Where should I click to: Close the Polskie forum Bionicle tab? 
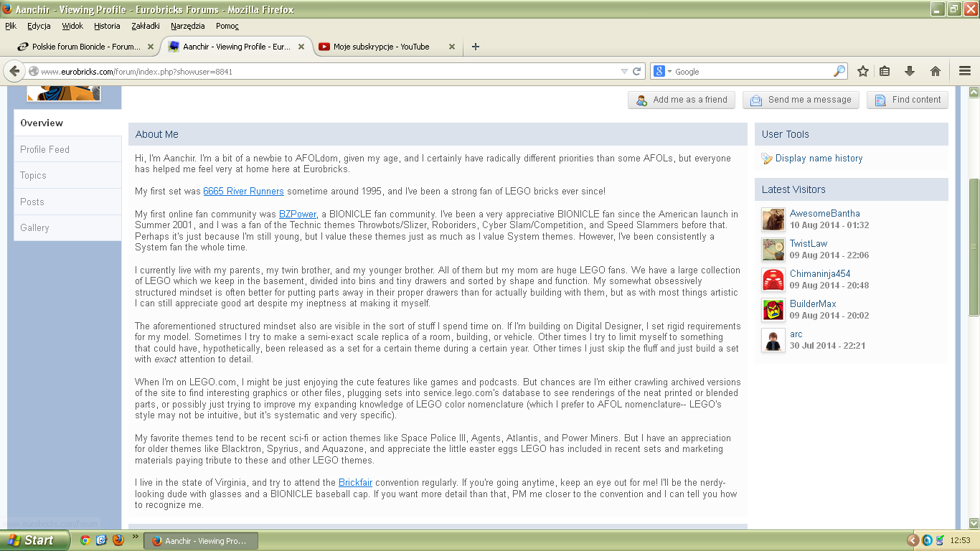point(151,47)
